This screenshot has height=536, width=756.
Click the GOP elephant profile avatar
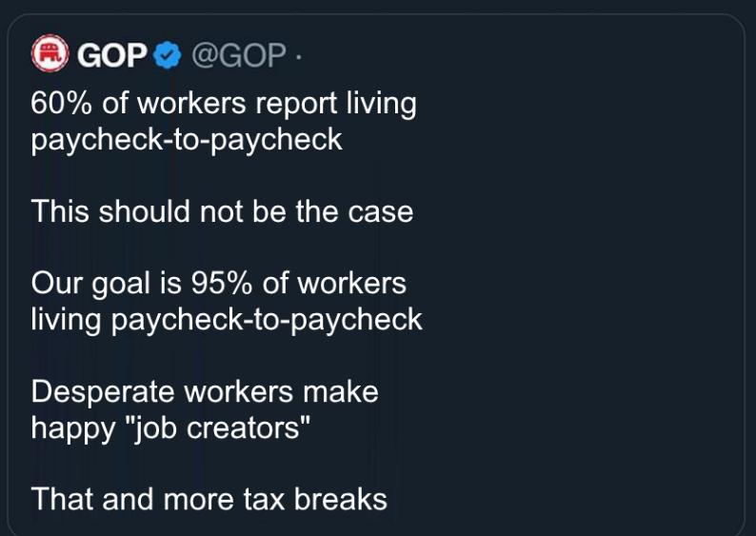click(50, 53)
